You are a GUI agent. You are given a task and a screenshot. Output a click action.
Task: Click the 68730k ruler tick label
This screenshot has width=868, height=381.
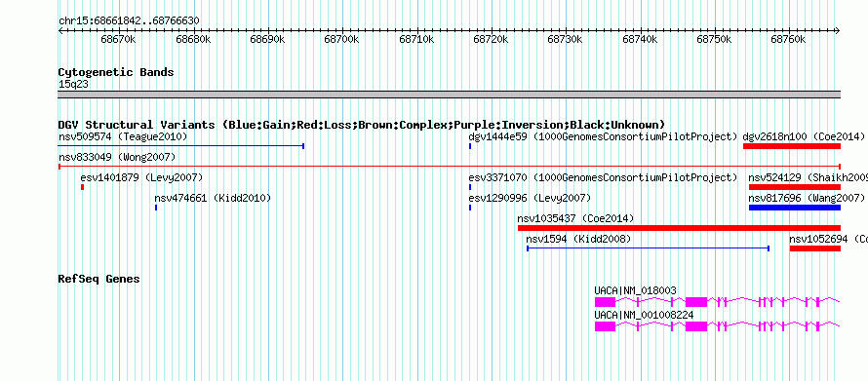(x=566, y=39)
